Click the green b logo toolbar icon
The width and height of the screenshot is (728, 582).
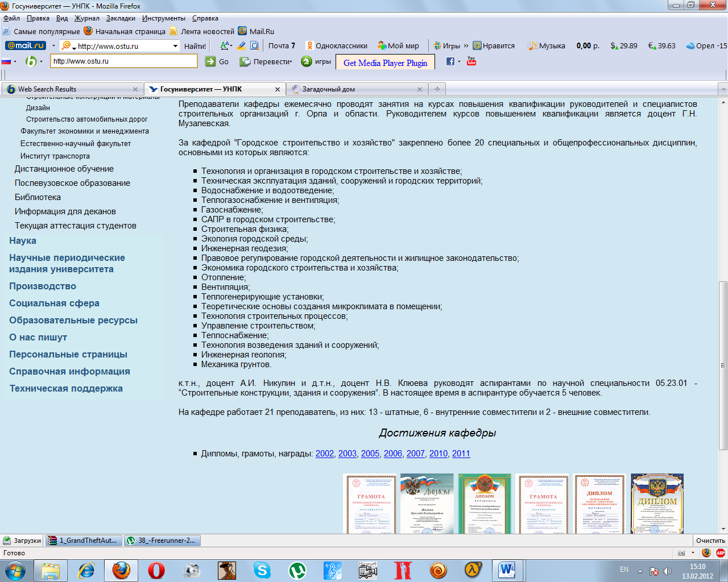pos(31,61)
